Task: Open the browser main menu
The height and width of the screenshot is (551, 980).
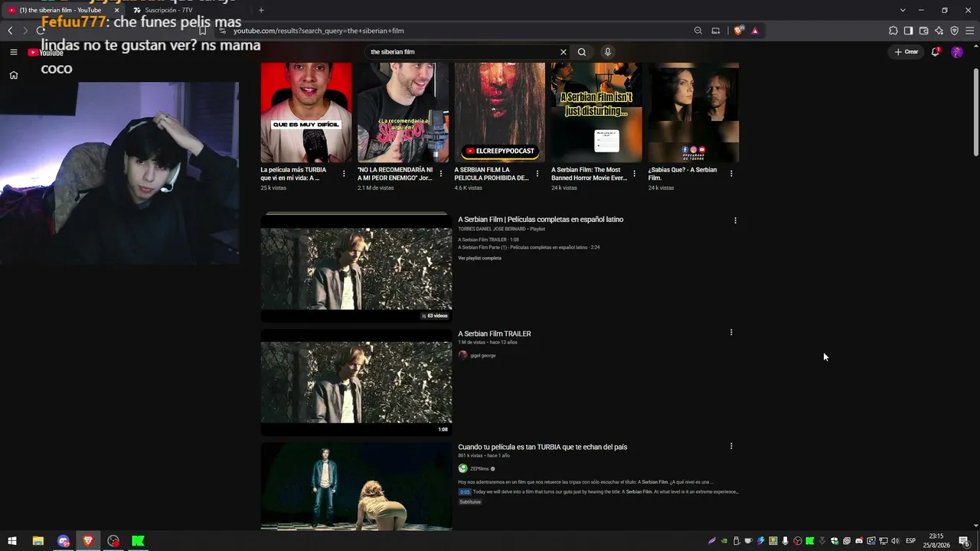Action: (x=970, y=31)
